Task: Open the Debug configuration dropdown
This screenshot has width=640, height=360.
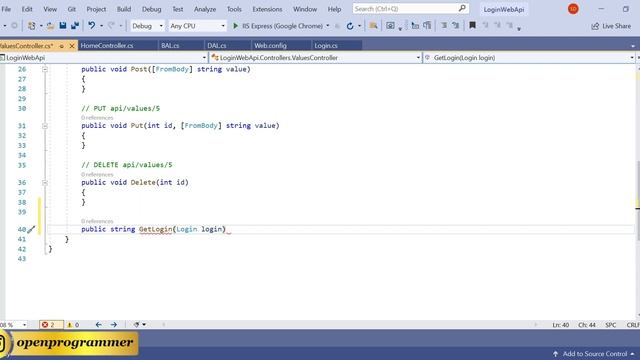Action: pos(147,26)
